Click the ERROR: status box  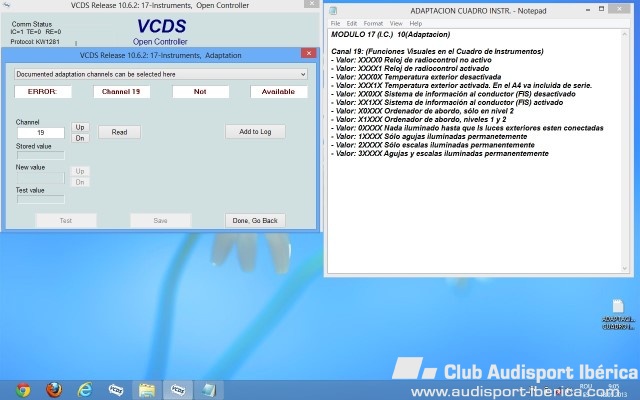click(x=43, y=92)
